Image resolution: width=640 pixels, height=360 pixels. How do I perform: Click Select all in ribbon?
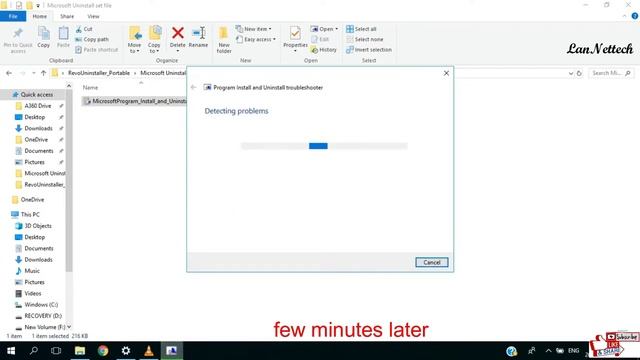point(361,29)
